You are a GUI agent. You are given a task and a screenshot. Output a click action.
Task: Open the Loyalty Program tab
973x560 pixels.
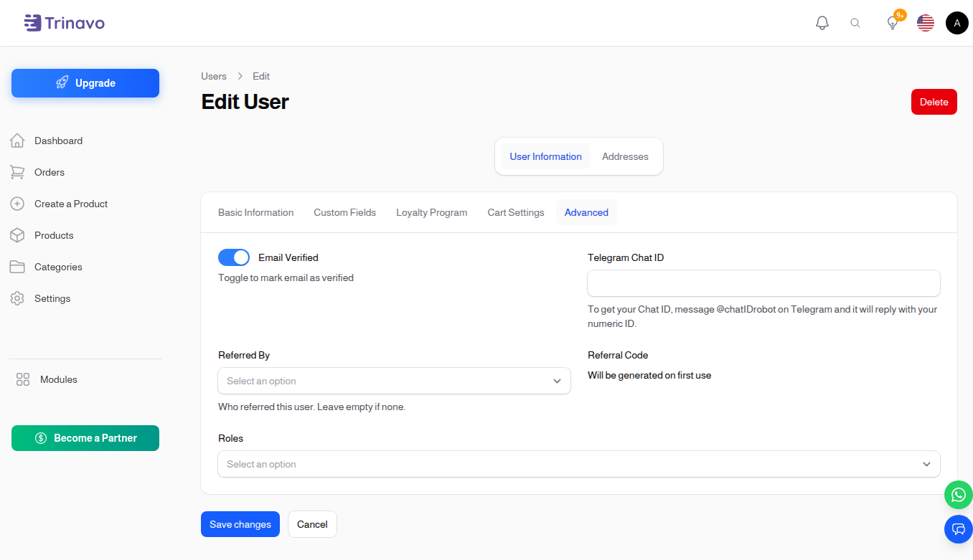click(x=432, y=212)
